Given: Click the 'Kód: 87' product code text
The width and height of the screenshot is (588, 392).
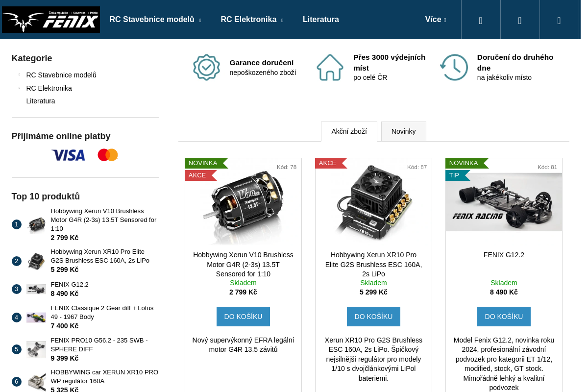Looking at the screenshot, I should point(417,167).
